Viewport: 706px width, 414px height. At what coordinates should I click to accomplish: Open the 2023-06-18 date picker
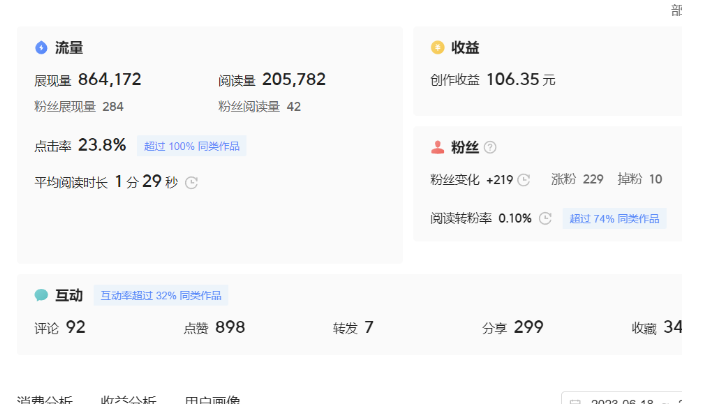coord(620,403)
